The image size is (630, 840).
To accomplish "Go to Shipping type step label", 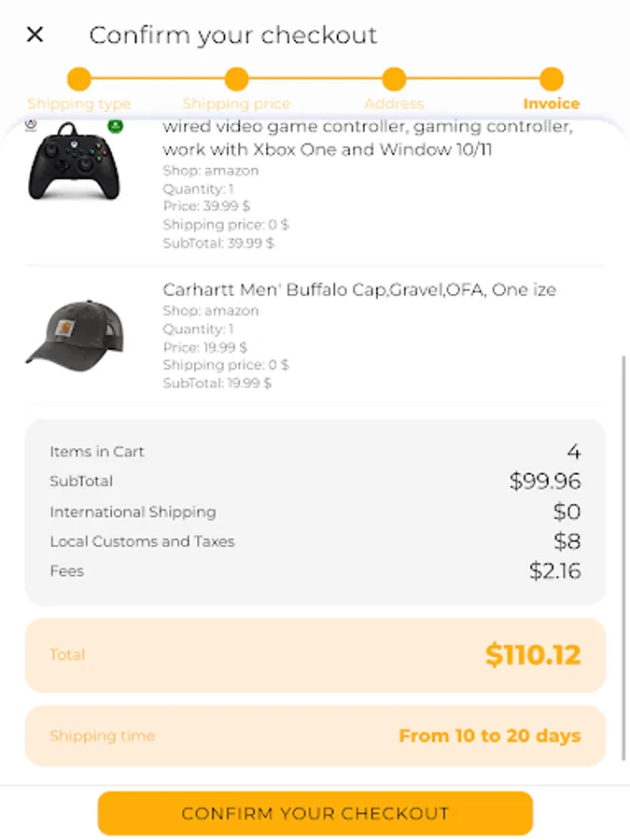I will click(x=79, y=104).
